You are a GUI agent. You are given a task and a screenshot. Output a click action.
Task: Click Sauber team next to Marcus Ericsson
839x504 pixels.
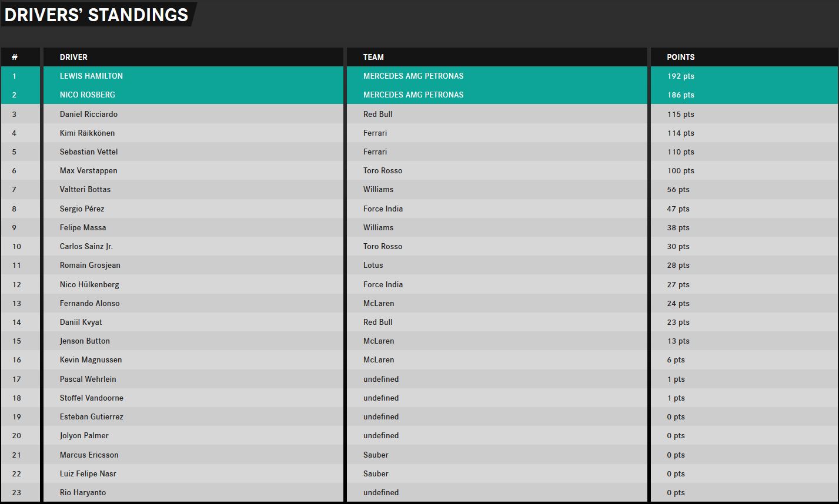click(376, 455)
